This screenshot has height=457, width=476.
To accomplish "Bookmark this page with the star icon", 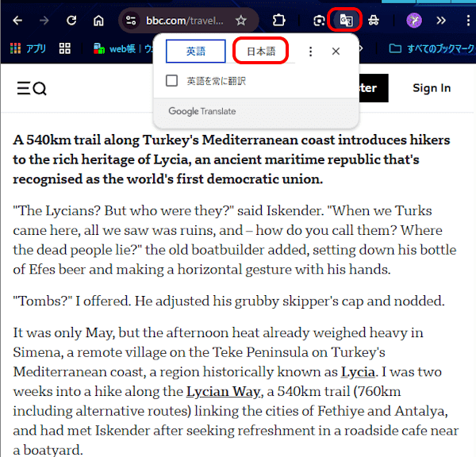I will (x=241, y=20).
